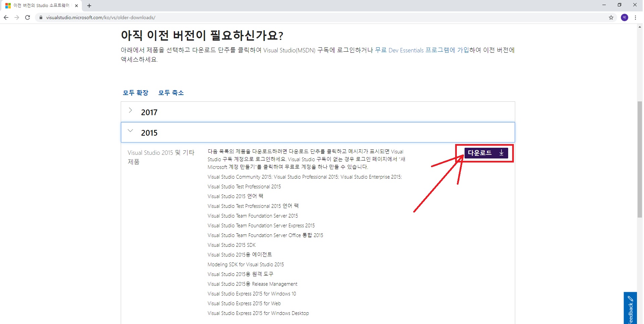Click Visual Studio Express 2015 for Windows Desktop
The image size is (644, 324).
coord(258,313)
